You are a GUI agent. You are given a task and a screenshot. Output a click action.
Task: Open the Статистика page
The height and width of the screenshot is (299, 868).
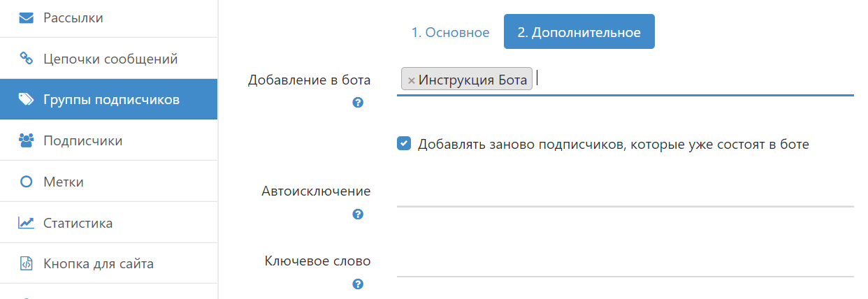point(78,223)
